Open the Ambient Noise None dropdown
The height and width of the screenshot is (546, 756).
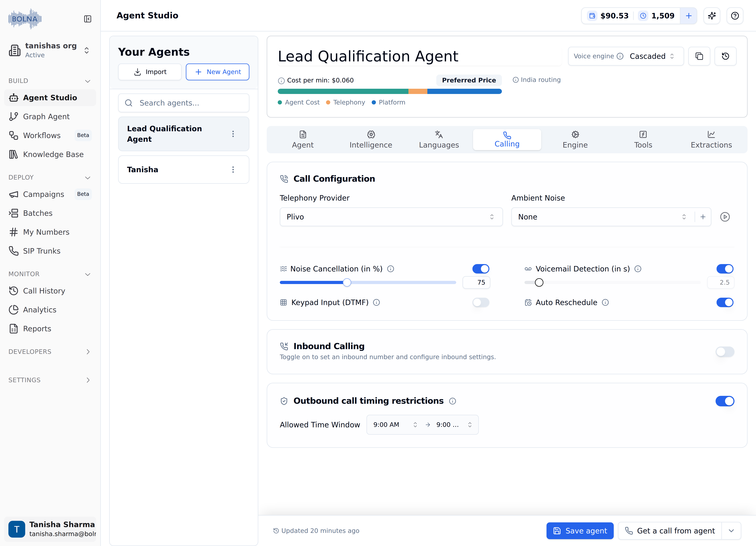coord(603,217)
